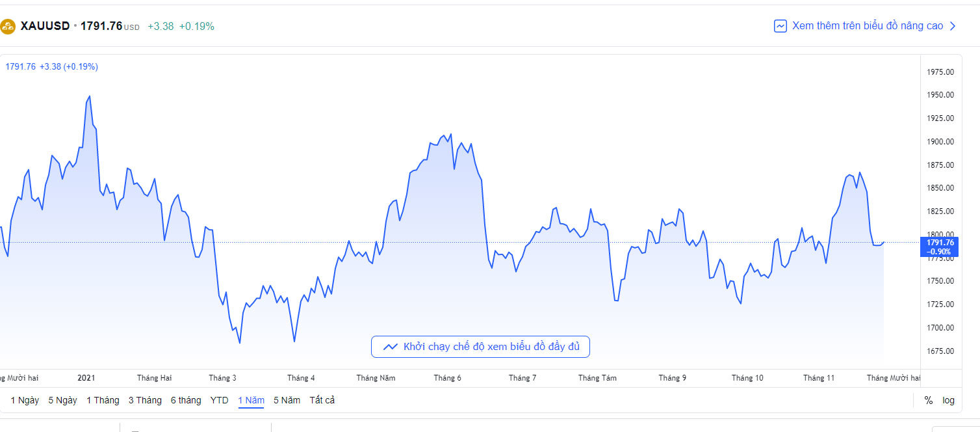Click the 1791.76 current price label on the axis
Screen dimensions: 980x432
pos(939,247)
